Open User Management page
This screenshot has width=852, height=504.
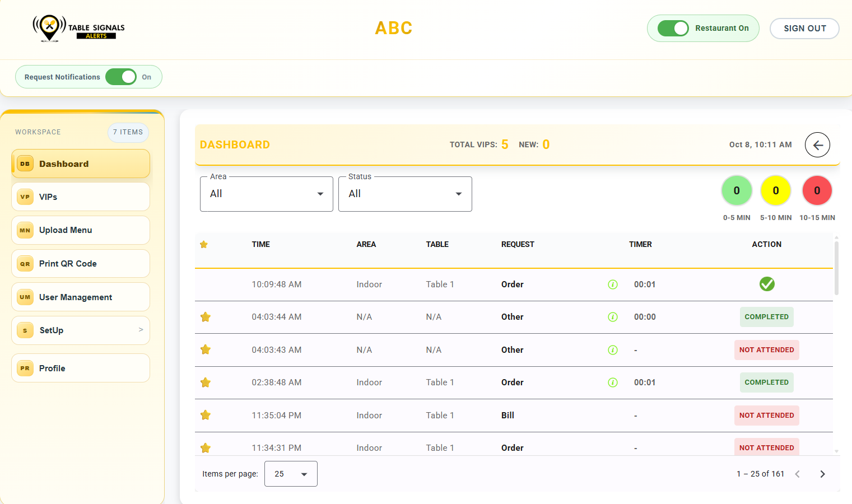81,297
